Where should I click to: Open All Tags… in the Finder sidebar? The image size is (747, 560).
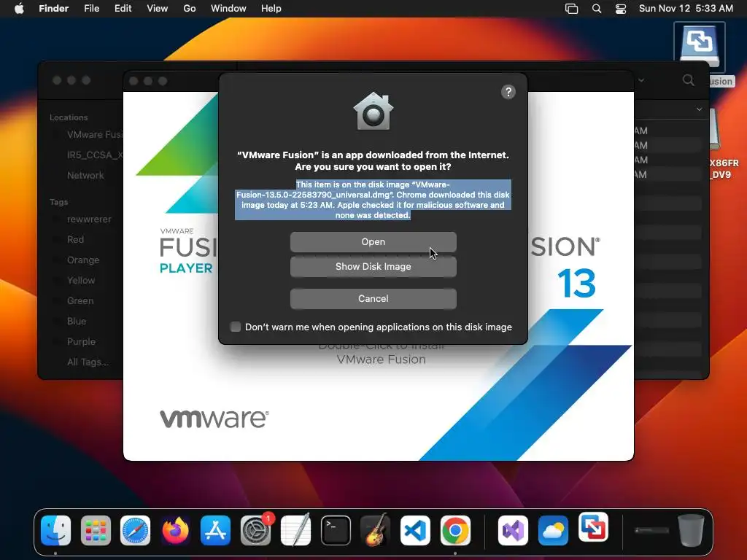point(88,362)
